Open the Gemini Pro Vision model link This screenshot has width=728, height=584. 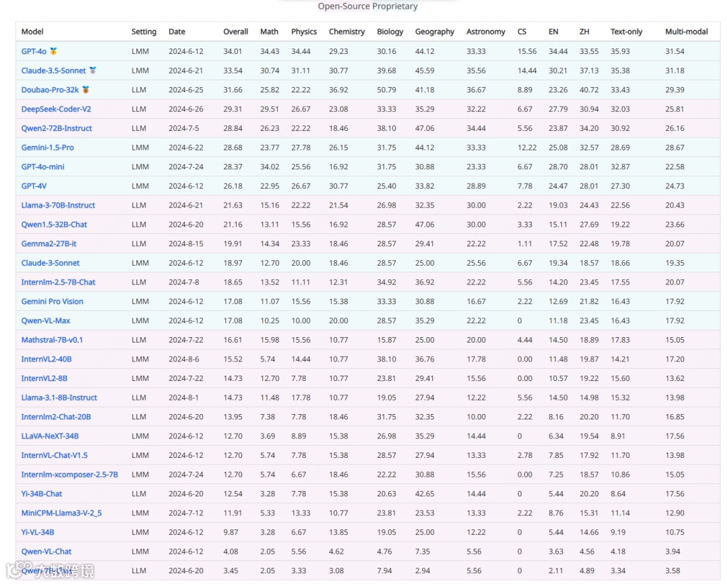[53, 301]
